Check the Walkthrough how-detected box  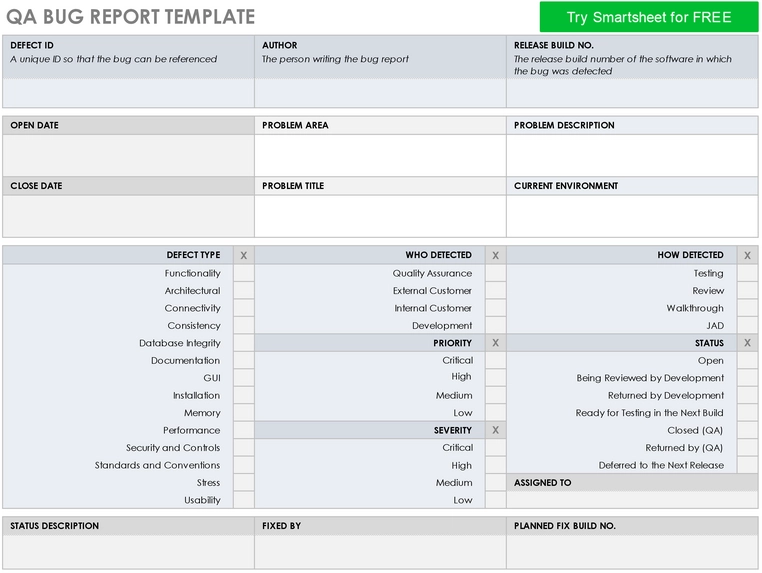tap(747, 308)
